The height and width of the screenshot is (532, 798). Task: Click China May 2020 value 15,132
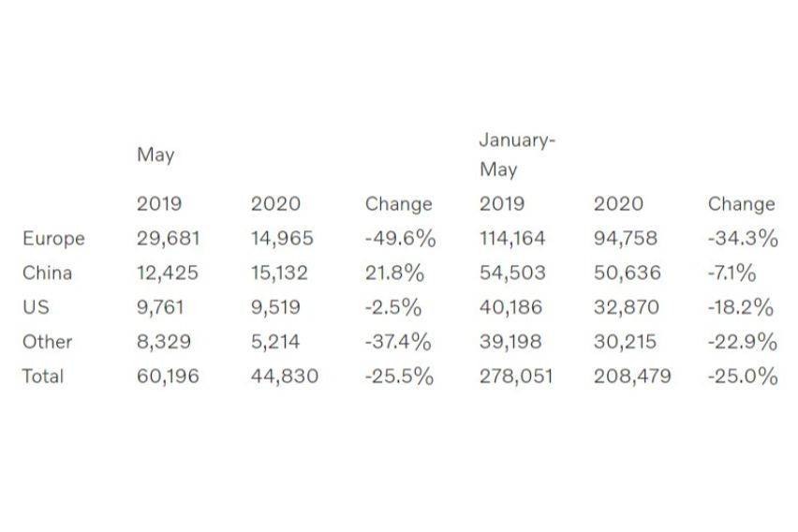pyautogui.click(x=279, y=273)
